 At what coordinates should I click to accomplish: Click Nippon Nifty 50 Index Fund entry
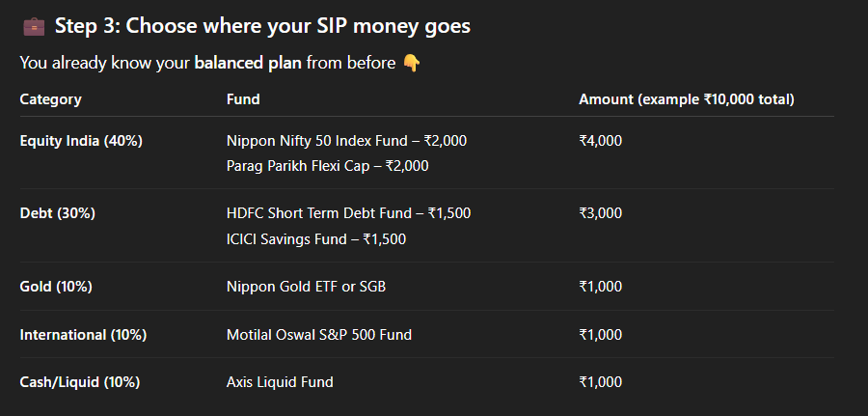click(346, 141)
